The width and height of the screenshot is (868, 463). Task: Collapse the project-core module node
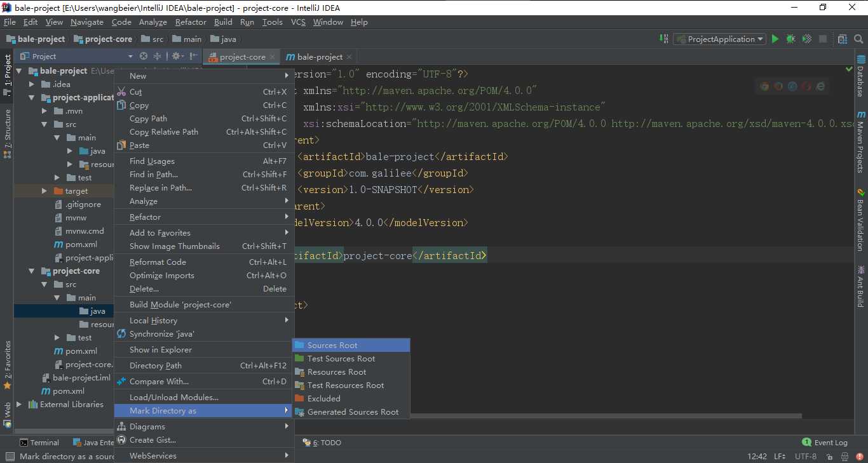32,271
